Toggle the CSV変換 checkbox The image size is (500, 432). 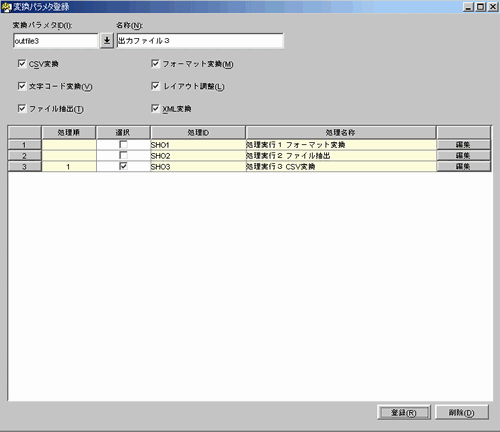pos(22,63)
